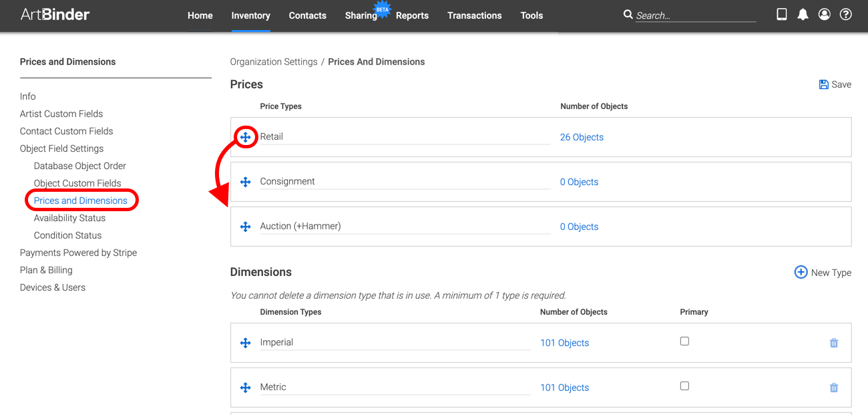Open the help question mark icon
Image resolution: width=868 pixels, height=415 pixels.
(x=846, y=15)
